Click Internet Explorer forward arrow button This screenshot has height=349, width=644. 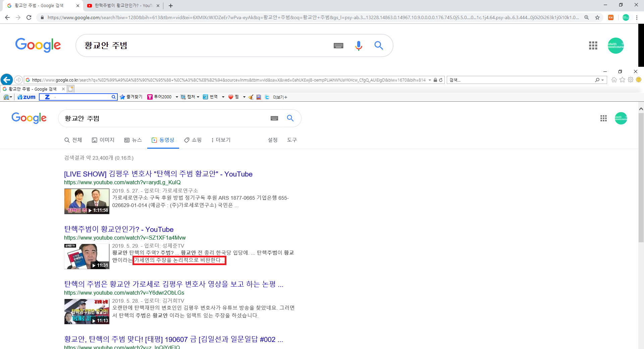[18, 80]
